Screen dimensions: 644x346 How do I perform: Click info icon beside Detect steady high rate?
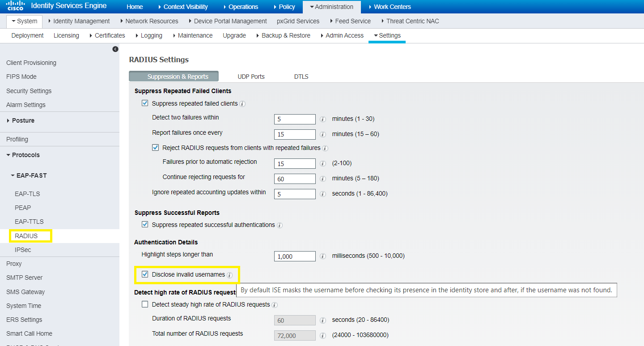click(275, 305)
